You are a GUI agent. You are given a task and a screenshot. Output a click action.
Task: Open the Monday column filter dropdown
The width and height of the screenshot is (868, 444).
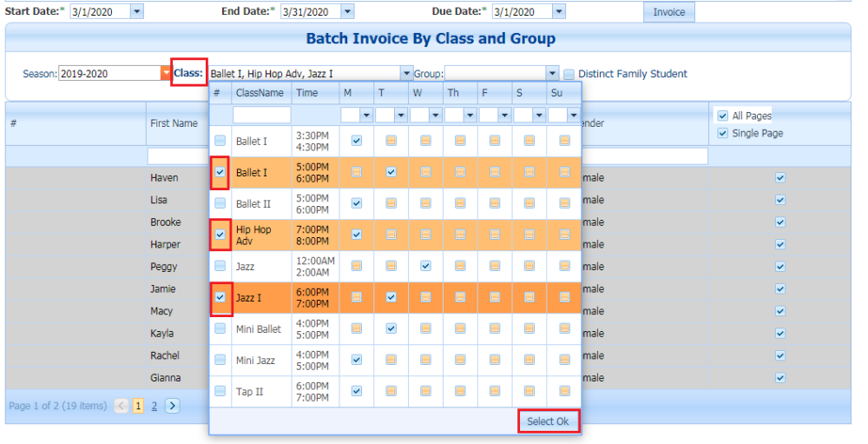point(366,116)
